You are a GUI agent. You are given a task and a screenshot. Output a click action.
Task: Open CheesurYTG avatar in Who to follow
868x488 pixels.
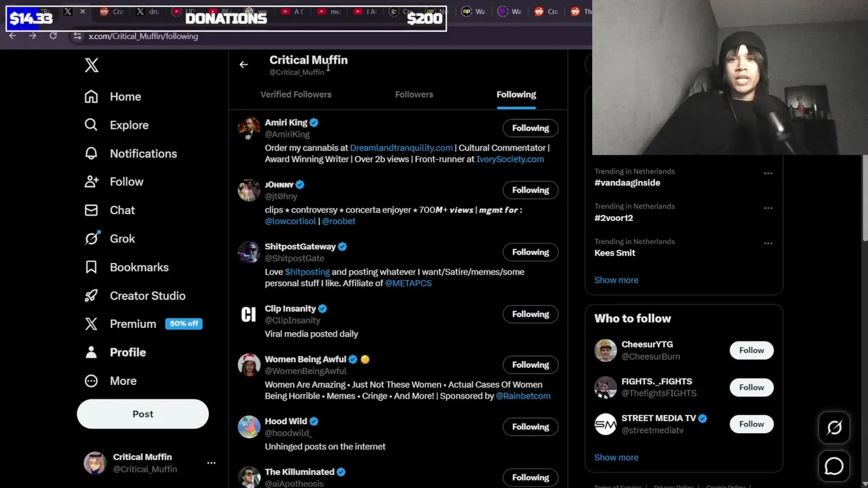tap(606, 350)
